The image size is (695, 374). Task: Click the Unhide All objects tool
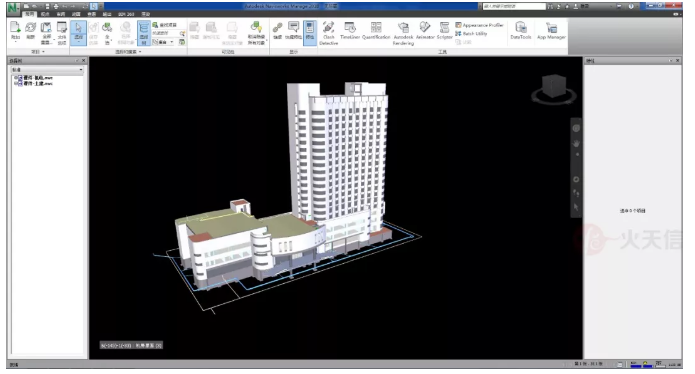click(x=256, y=33)
